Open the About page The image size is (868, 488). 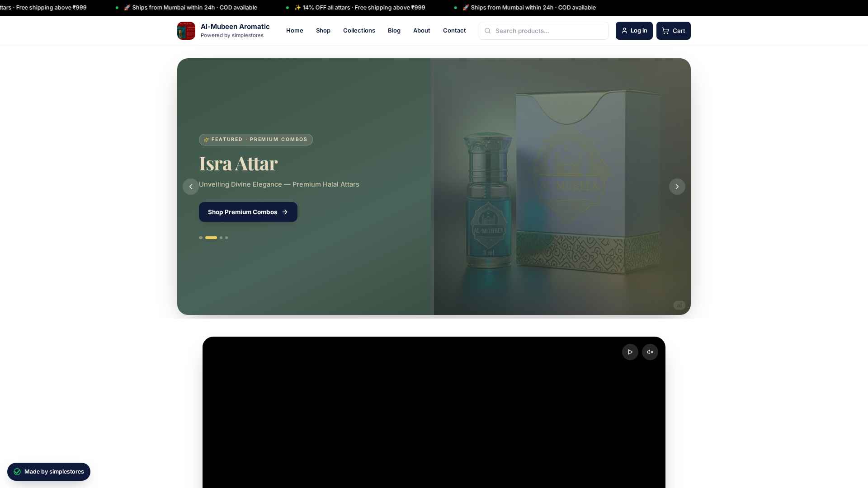pyautogui.click(x=422, y=31)
